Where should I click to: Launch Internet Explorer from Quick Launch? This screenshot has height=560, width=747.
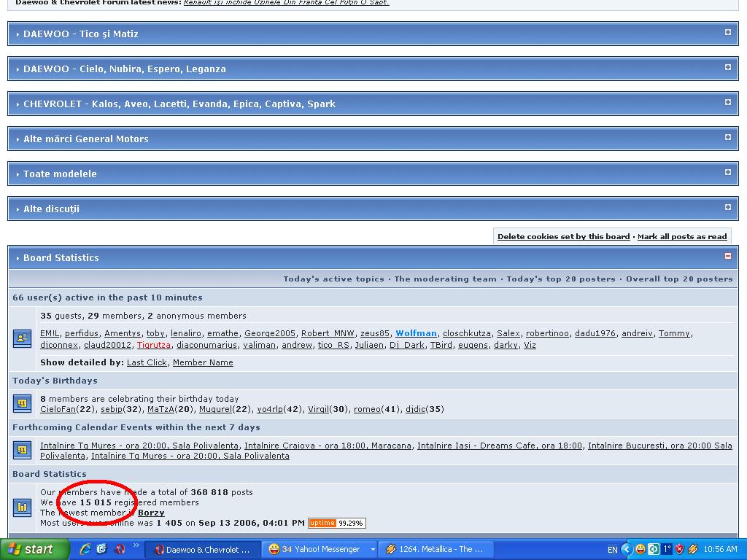click(x=85, y=549)
